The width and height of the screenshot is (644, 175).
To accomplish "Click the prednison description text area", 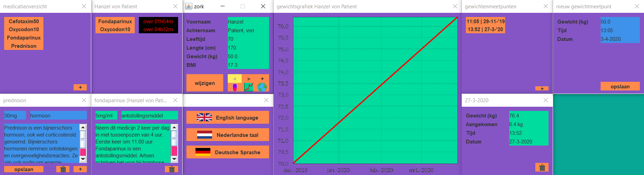I will 42,143.
